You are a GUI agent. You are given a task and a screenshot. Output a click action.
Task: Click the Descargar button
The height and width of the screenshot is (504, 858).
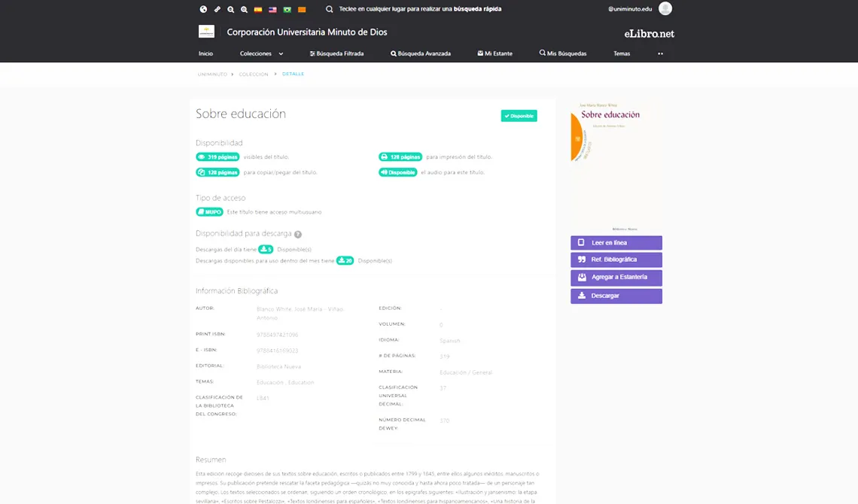coord(616,296)
